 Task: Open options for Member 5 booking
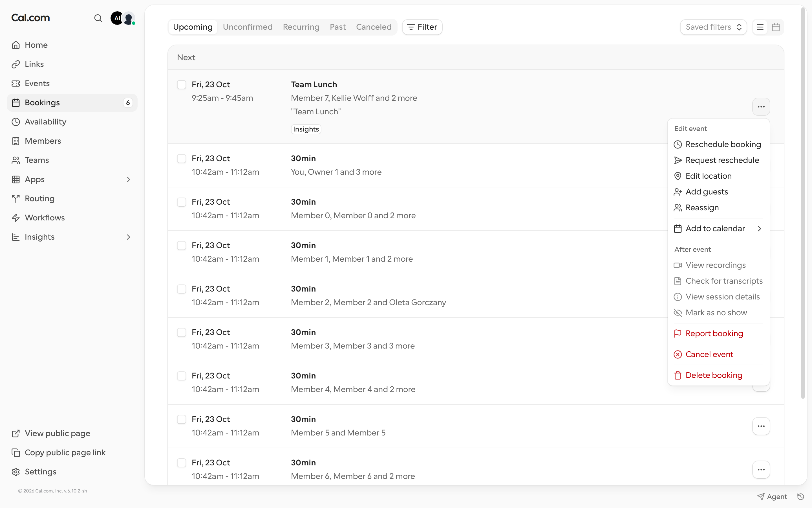pos(761,426)
